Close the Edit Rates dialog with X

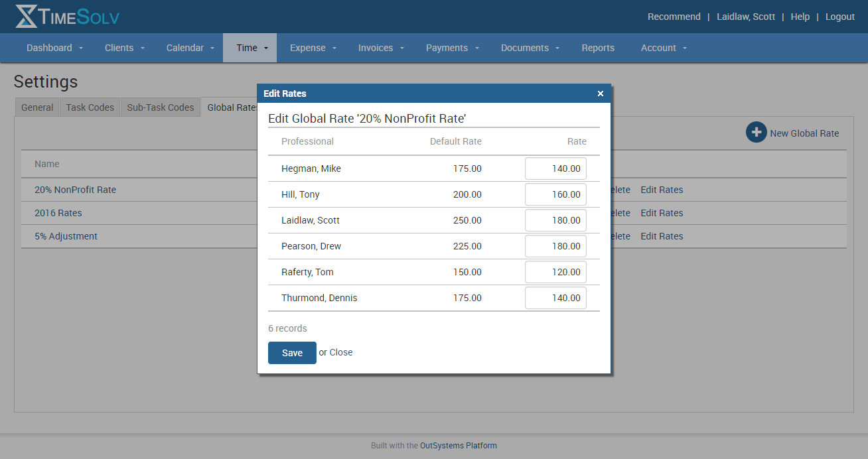tap(601, 94)
